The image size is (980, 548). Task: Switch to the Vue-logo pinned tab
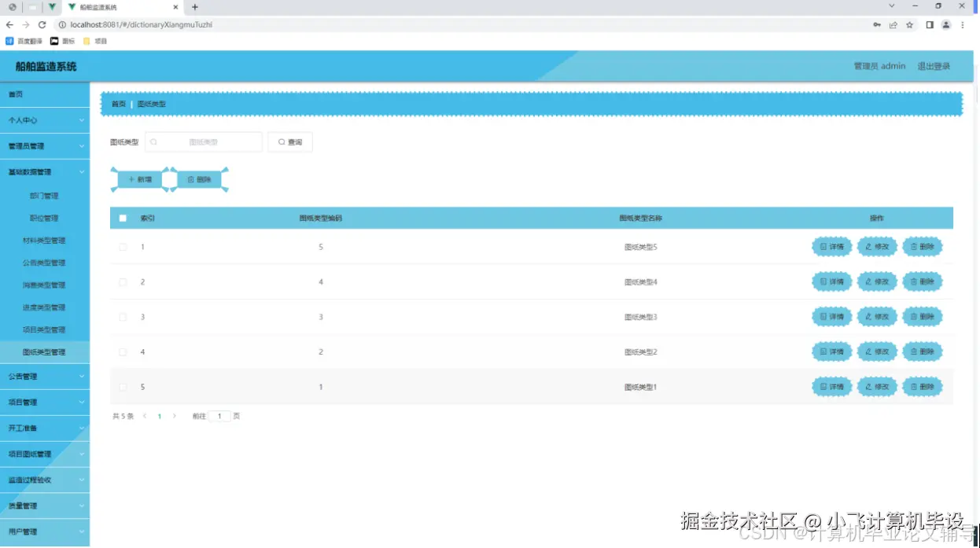tap(52, 6)
